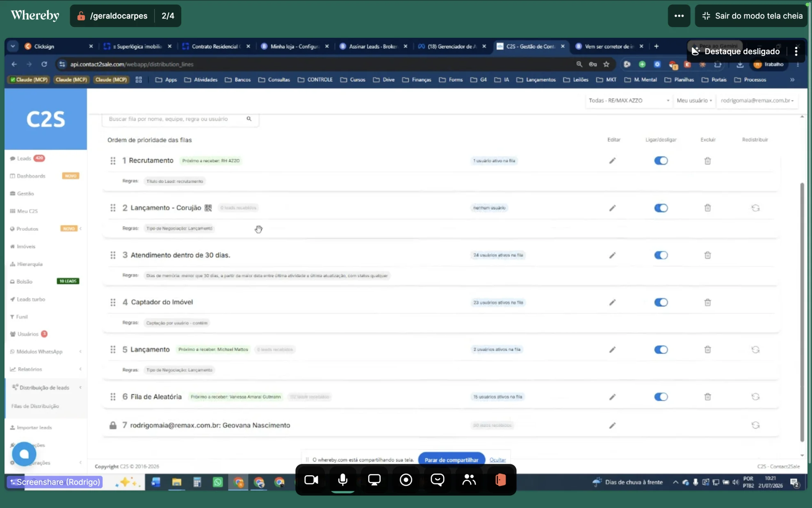
Task: Switch off Atendimento dentro de 30 dias
Action: pos(661,255)
